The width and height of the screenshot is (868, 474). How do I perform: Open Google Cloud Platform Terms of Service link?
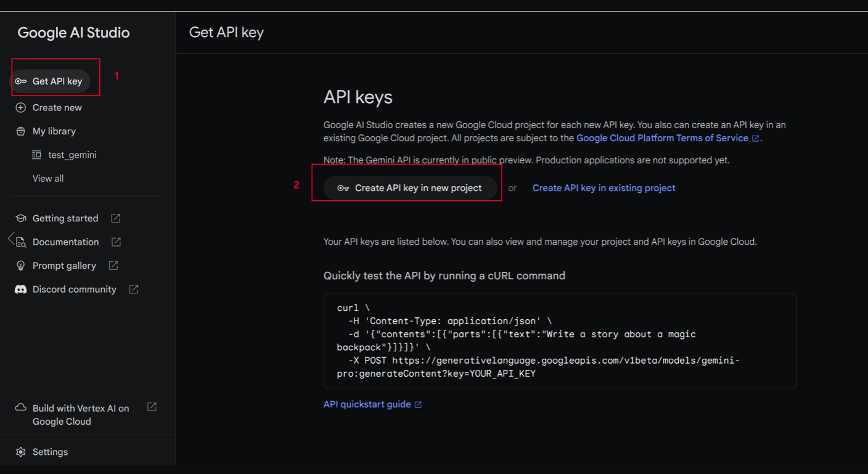(x=662, y=138)
